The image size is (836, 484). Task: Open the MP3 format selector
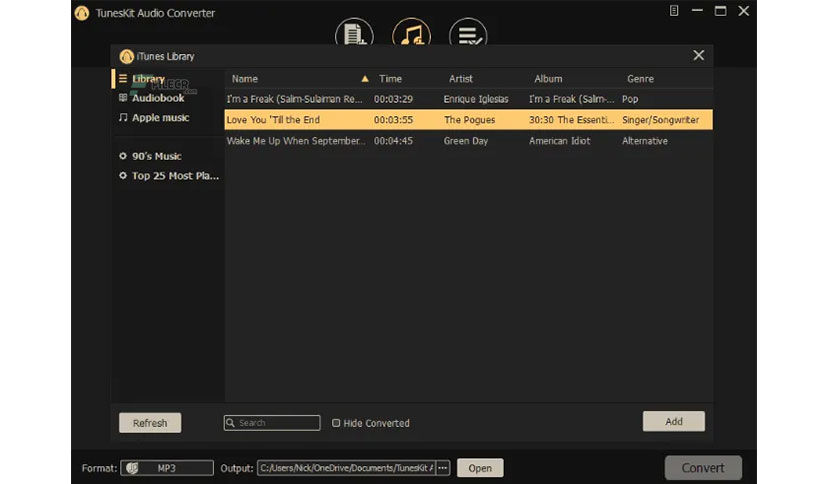point(167,468)
